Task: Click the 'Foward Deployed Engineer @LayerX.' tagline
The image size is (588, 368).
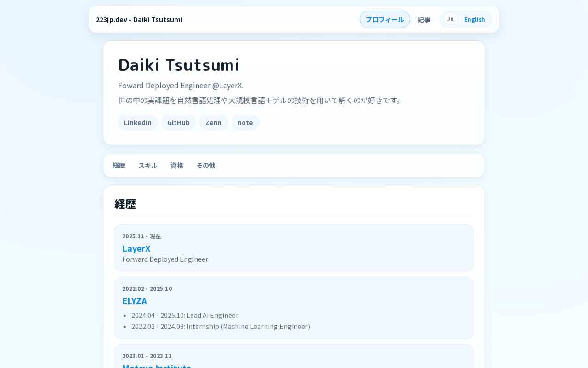Action: pyautogui.click(x=181, y=86)
